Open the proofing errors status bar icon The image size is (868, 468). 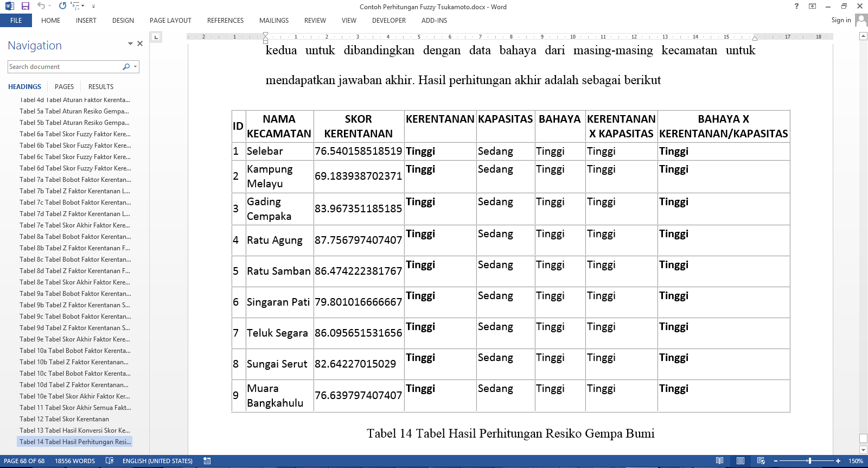click(110, 461)
